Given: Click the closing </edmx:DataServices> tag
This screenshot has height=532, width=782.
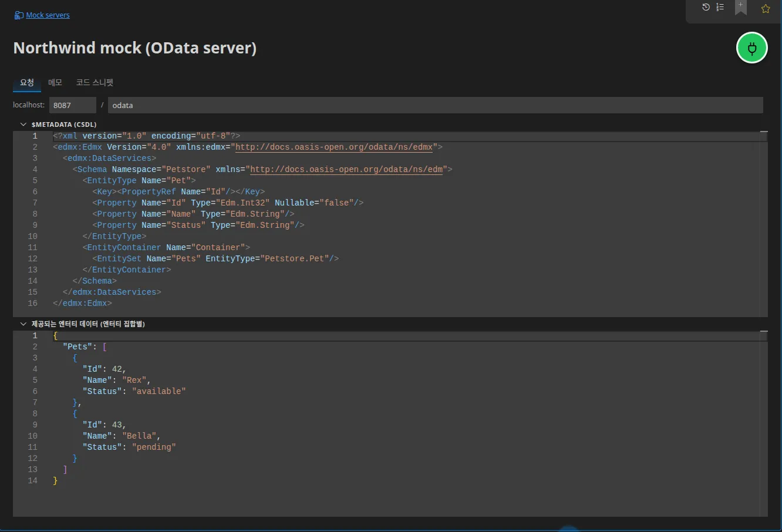Looking at the screenshot, I should pyautogui.click(x=112, y=292).
